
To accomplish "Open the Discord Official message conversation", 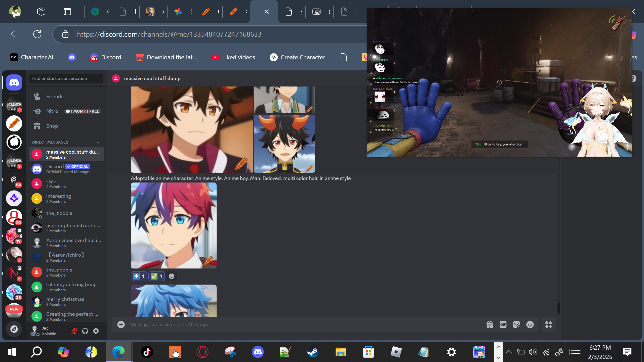I will click(66, 169).
